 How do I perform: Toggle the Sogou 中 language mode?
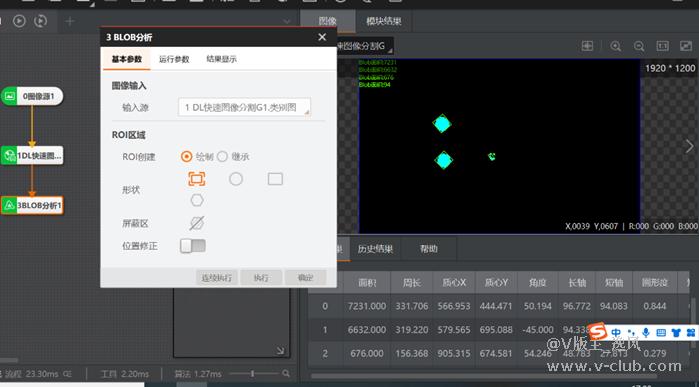pos(616,333)
